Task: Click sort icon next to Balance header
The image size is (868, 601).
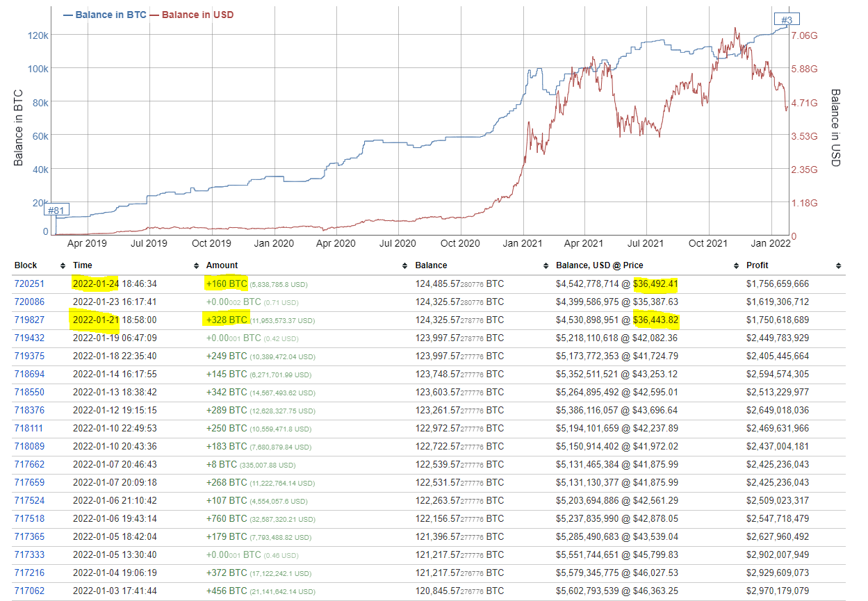Action: pos(546,266)
